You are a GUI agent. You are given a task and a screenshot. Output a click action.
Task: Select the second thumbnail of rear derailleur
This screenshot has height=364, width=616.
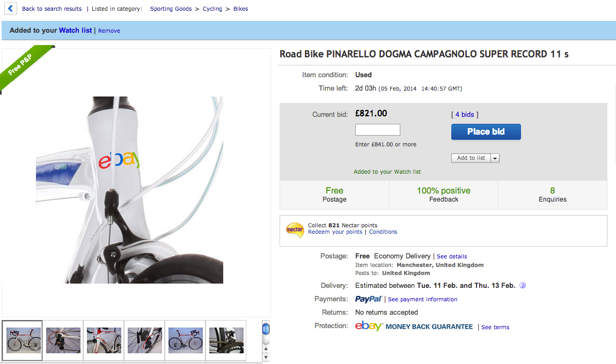[63, 340]
